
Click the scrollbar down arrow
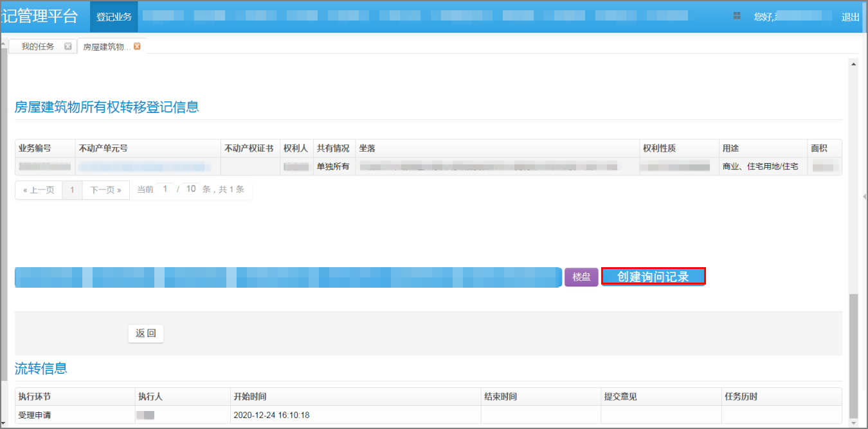click(x=854, y=421)
